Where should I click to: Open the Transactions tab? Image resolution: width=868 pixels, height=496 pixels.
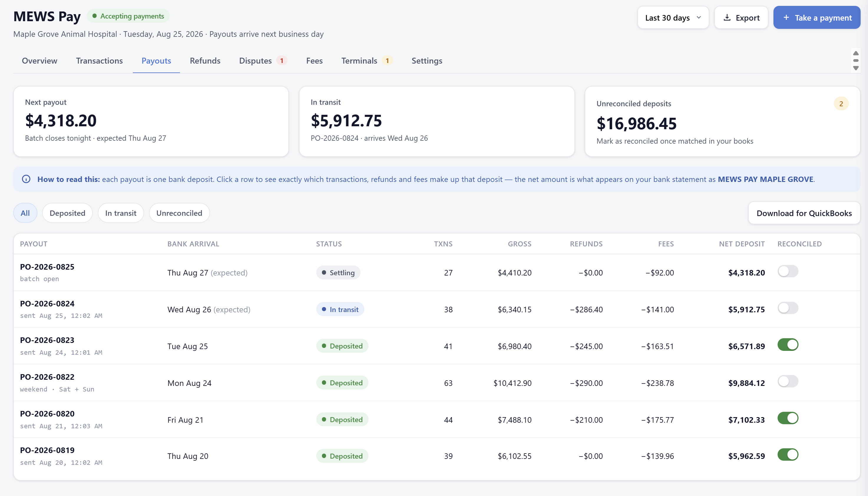[99, 61]
